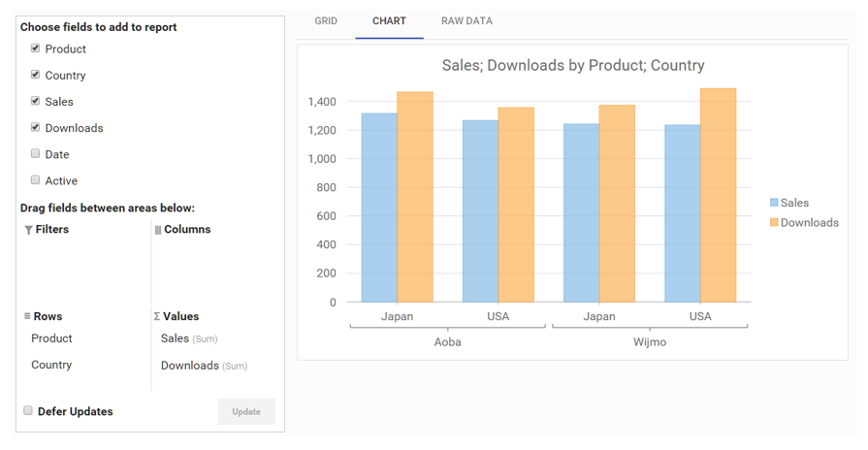Open the RAW DATA tab

(x=466, y=21)
